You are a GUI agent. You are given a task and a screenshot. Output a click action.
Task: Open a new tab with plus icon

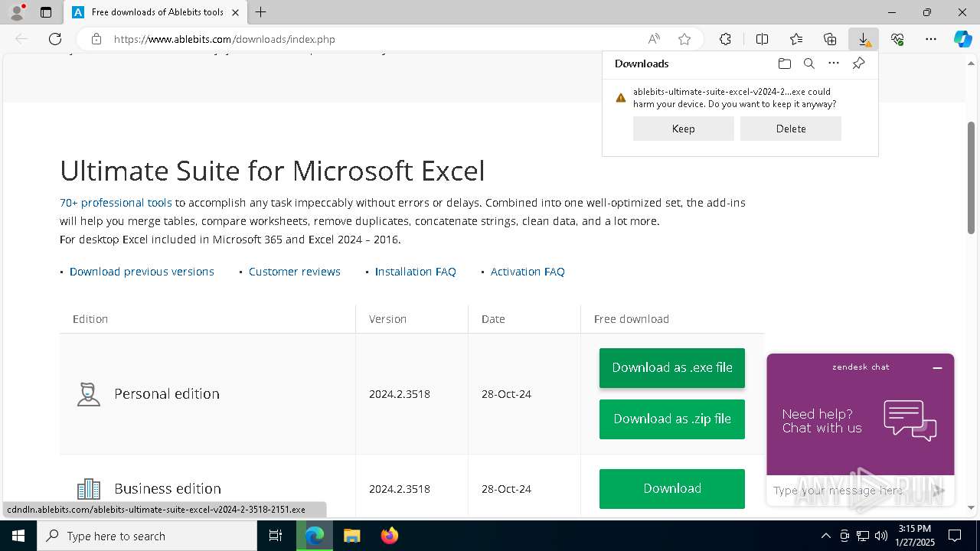tap(261, 12)
